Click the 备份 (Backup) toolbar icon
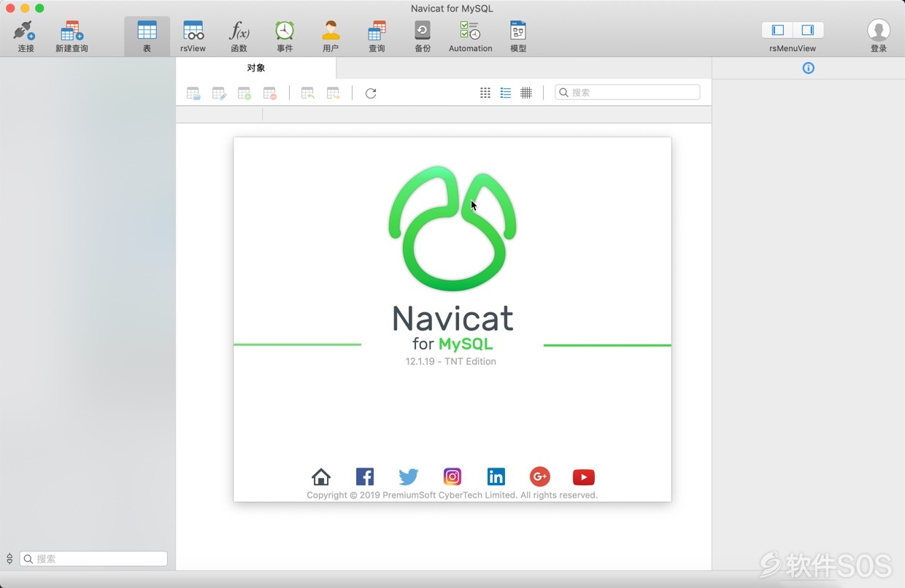Screen dimensions: 905x588 423,31
